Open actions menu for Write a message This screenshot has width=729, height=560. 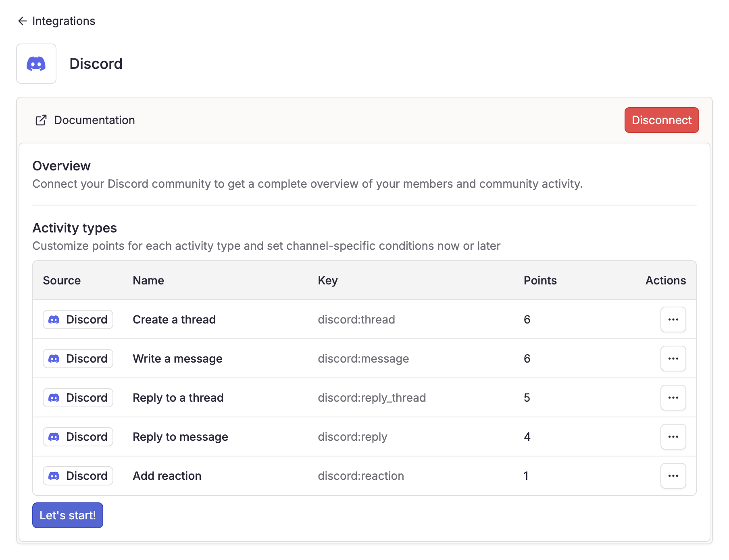point(673,359)
